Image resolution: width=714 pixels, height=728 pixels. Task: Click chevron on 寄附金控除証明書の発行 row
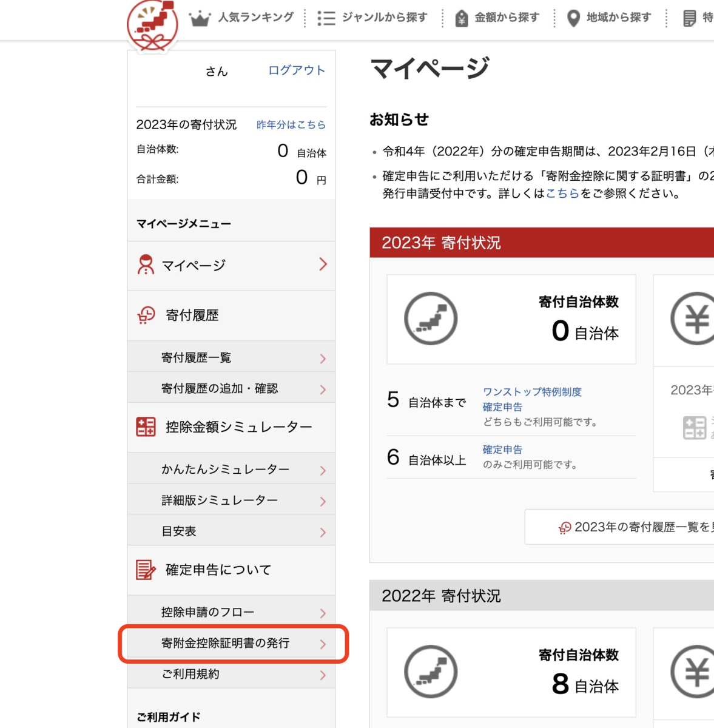coord(323,645)
